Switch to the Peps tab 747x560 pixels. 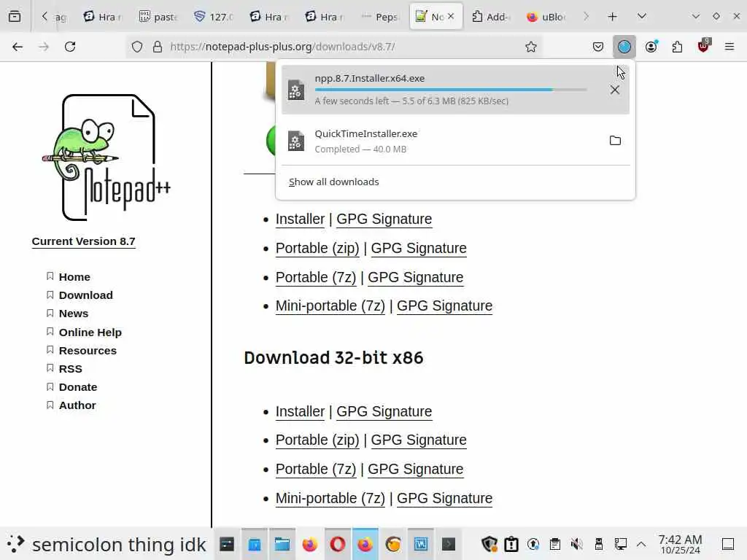tap(379, 17)
